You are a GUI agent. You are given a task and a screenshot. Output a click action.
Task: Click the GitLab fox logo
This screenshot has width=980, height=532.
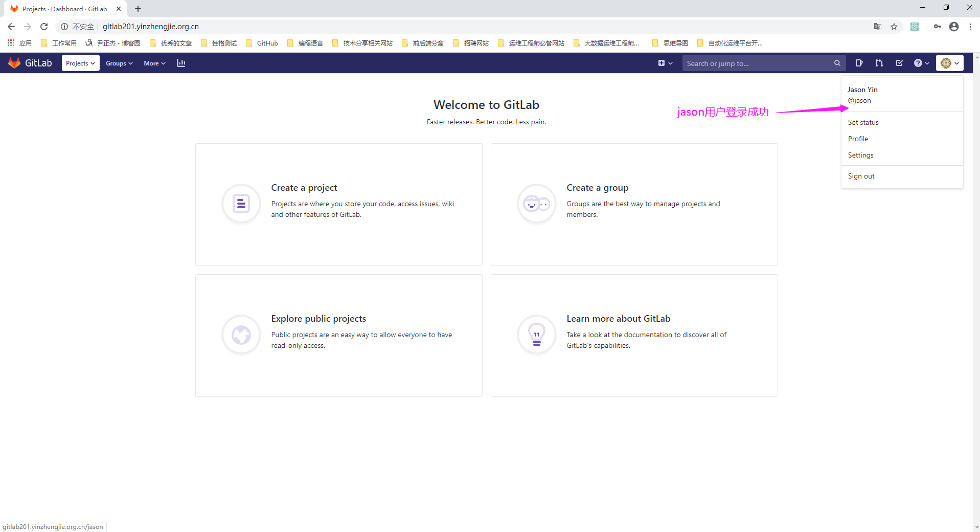[x=14, y=63]
